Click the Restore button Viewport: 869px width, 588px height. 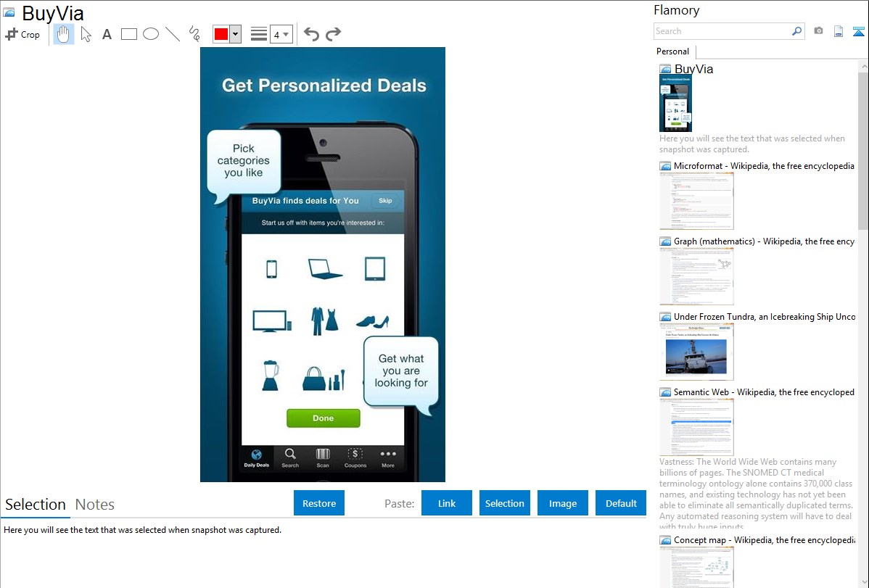point(319,503)
